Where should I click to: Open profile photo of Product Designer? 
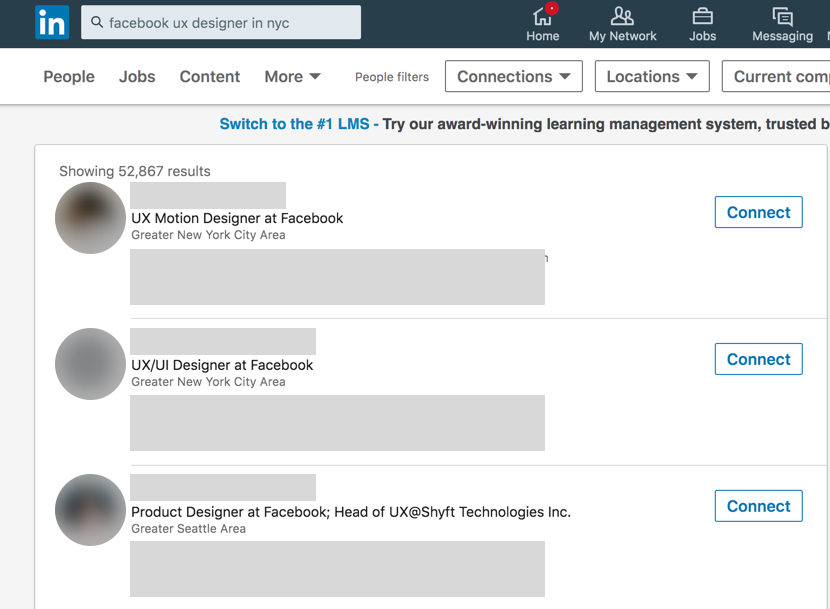tap(91, 510)
